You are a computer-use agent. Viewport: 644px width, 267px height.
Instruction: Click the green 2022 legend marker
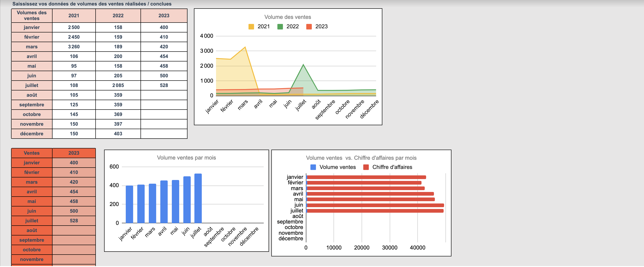(x=280, y=26)
